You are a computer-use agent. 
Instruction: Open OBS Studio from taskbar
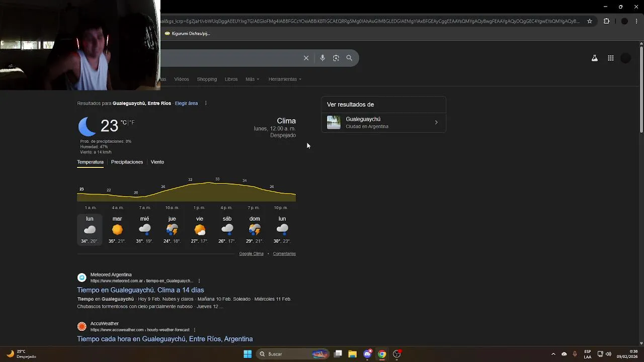tap(397, 354)
